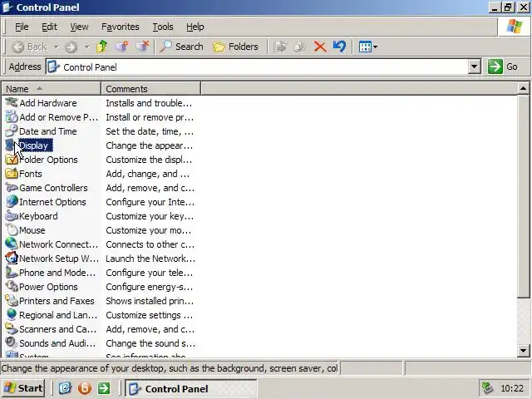The width and height of the screenshot is (532, 399).
Task: Click the green arrow Quick Launch icon
Action: [104, 388]
